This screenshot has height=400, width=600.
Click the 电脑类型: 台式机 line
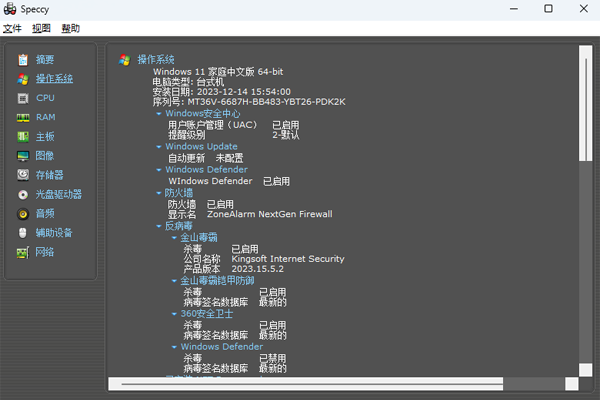pos(188,82)
